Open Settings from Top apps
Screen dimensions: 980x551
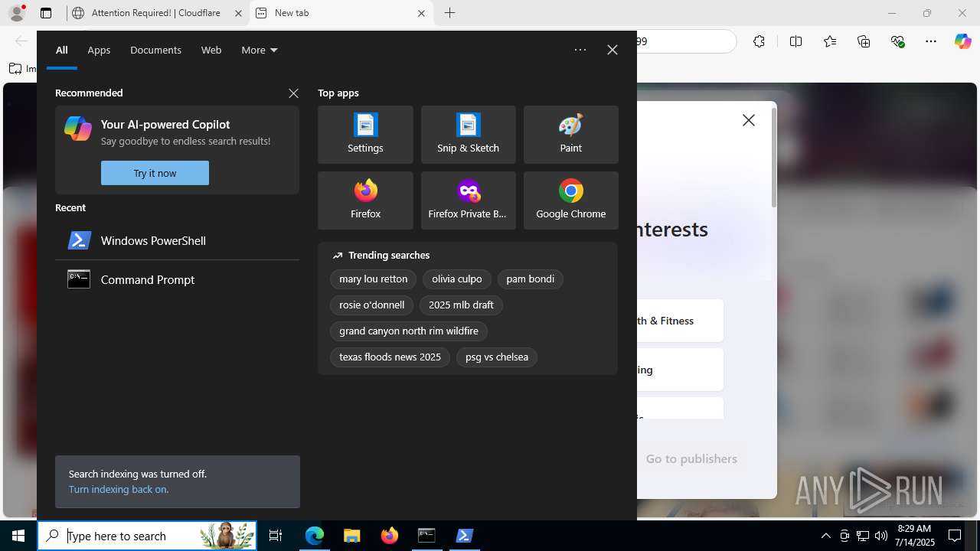pos(365,135)
